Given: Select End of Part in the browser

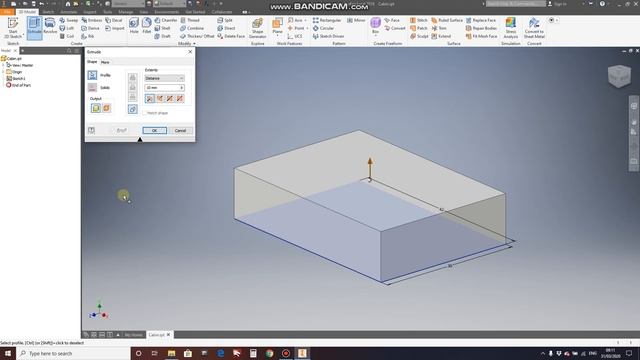Looking at the screenshot, I should pos(18,85).
